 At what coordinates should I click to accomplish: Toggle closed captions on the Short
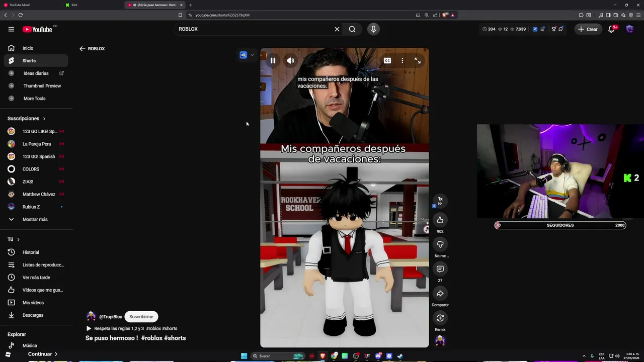coord(387,61)
